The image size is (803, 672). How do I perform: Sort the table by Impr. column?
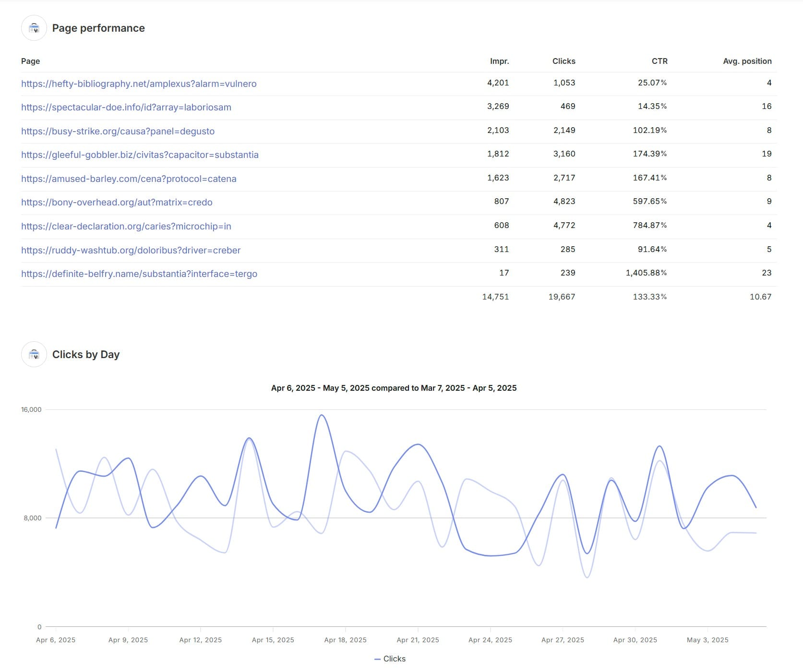point(499,61)
